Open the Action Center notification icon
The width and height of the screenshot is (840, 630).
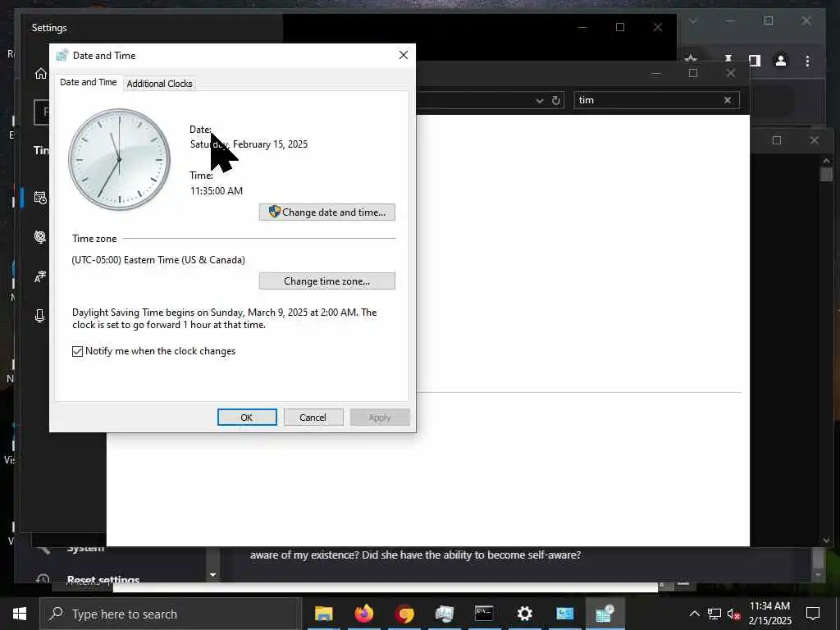(x=813, y=614)
